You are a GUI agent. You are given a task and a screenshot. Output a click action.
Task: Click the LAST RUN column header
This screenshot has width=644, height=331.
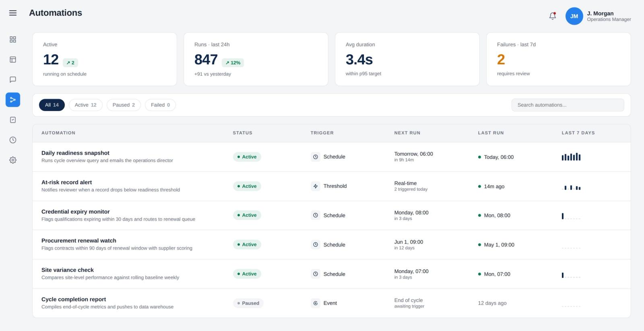tap(491, 133)
